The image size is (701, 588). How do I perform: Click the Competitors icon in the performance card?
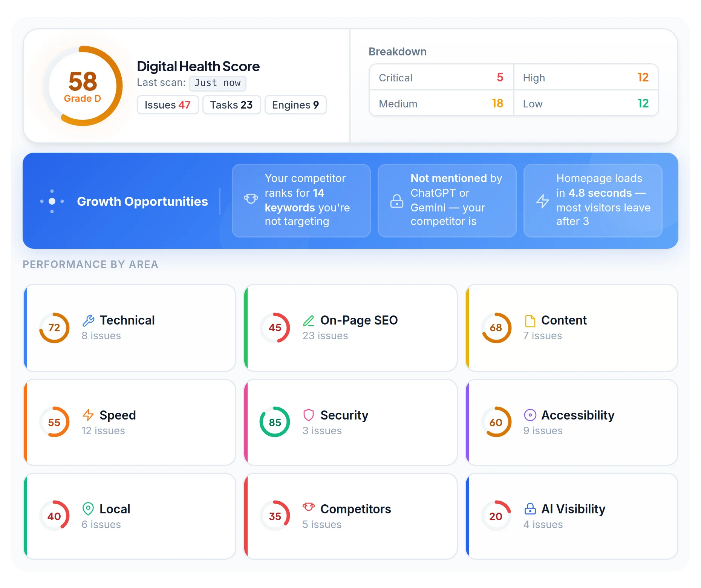pyautogui.click(x=309, y=507)
